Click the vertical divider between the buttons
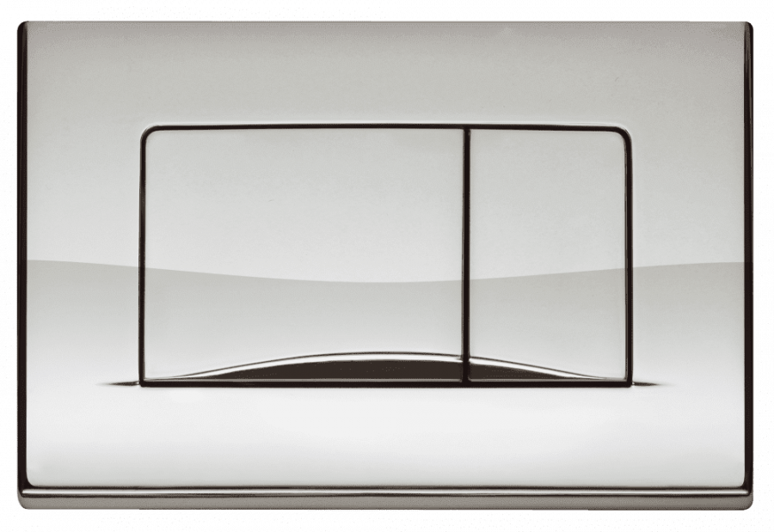 click(x=467, y=258)
